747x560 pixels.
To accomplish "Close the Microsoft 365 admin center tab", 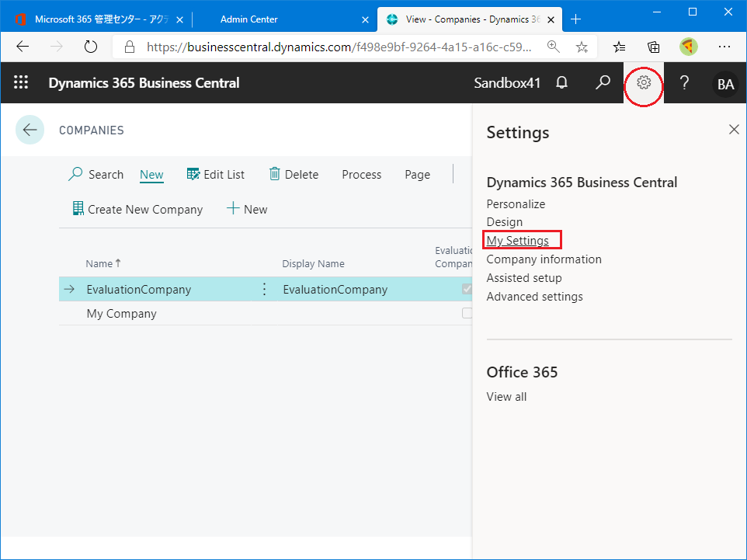I will point(179,19).
